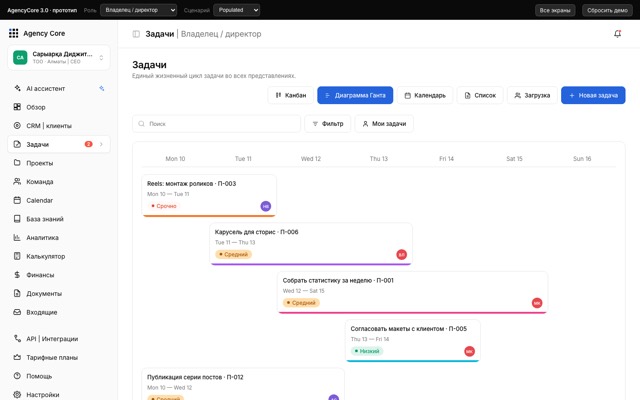Image resolution: width=640 pixels, height=400 pixels.
Task: Switch to Список view
Action: [x=480, y=95]
